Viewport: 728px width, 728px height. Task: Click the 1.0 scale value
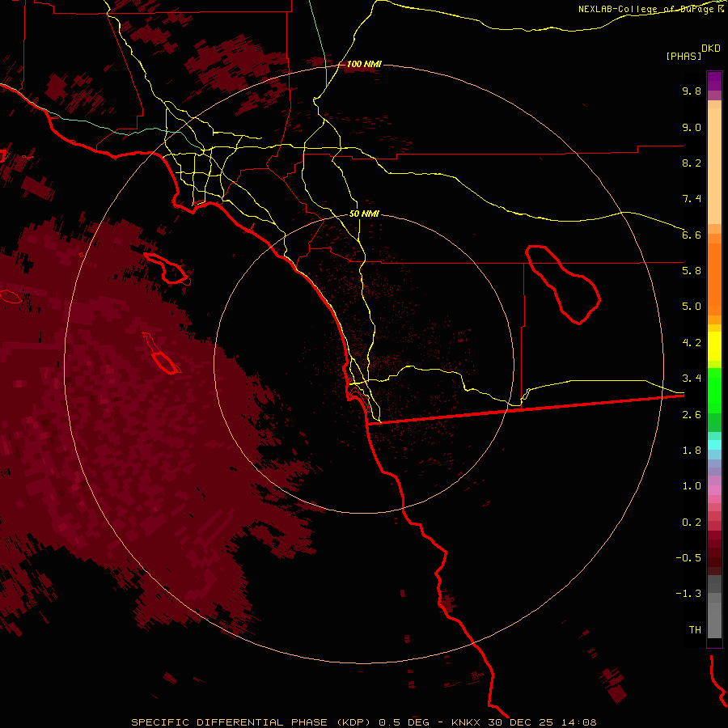pyautogui.click(x=692, y=486)
